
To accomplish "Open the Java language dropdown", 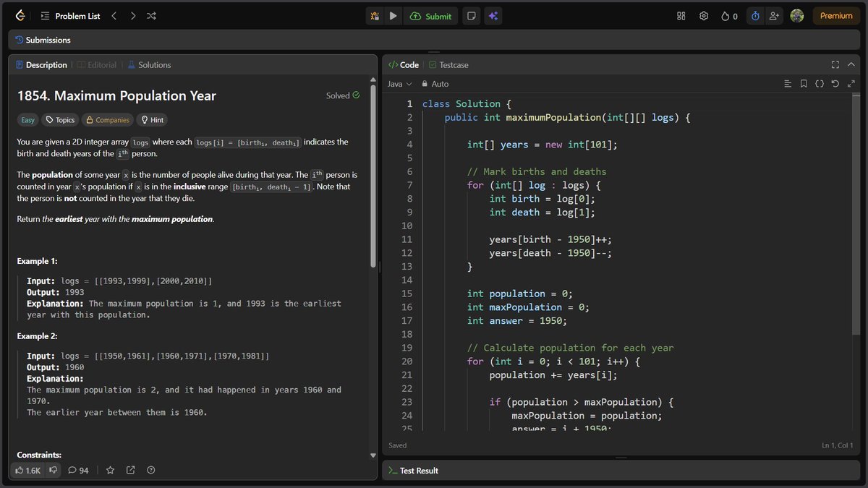I will click(x=399, y=84).
